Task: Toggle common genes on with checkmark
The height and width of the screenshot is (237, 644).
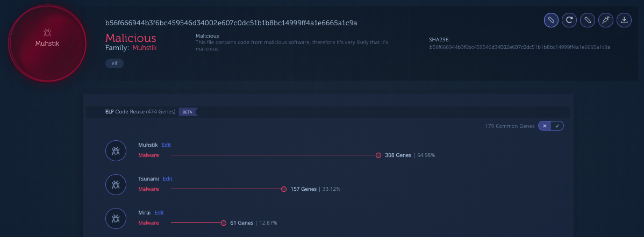Action: pos(557,126)
